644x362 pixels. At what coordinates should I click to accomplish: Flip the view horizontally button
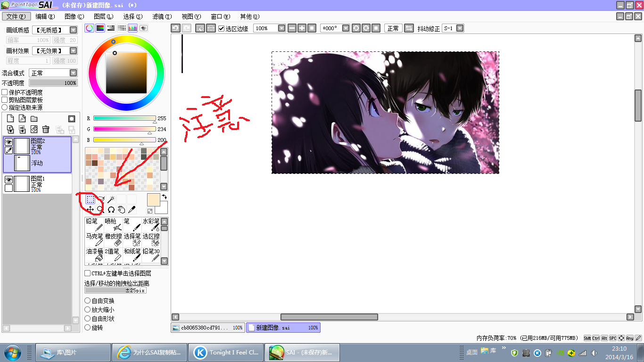pos(409,28)
